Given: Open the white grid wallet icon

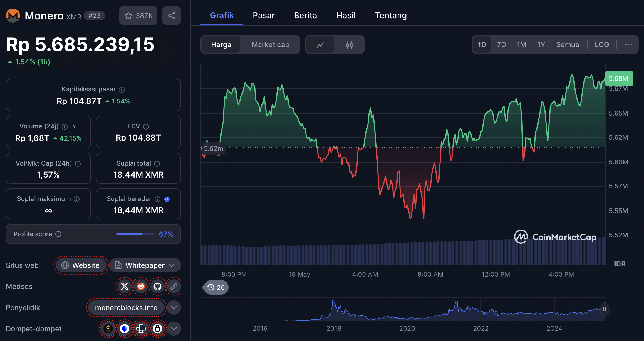Looking at the screenshot, I should [x=141, y=329].
